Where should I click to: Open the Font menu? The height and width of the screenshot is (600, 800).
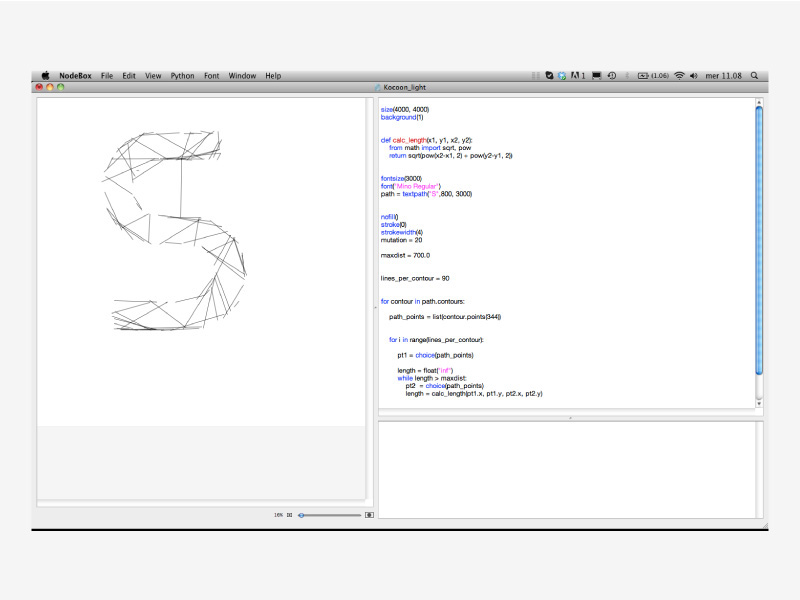pyautogui.click(x=211, y=76)
